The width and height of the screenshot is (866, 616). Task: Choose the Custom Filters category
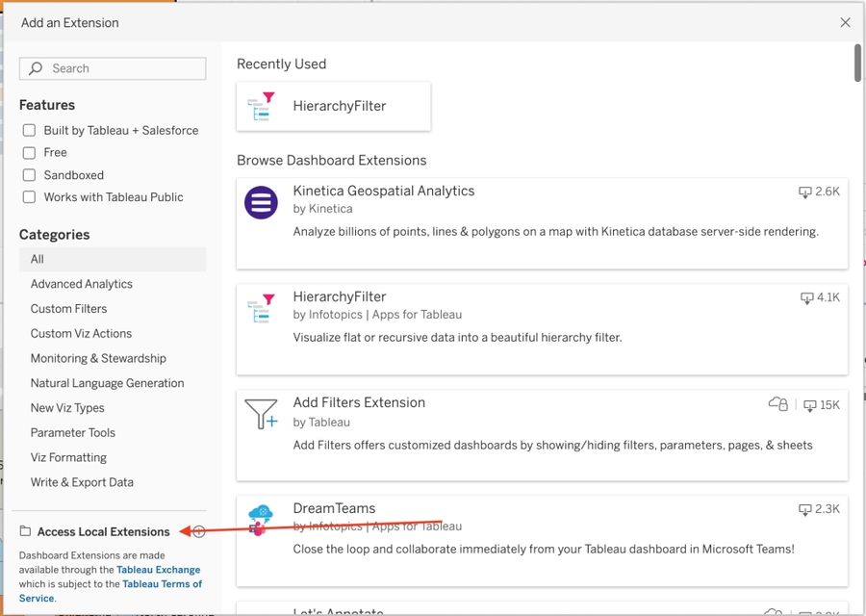click(68, 309)
